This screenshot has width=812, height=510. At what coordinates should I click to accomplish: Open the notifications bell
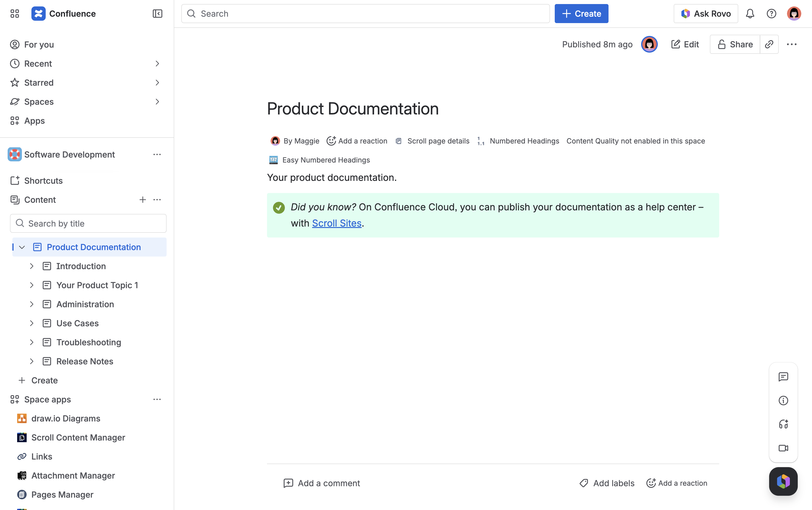[x=750, y=14]
